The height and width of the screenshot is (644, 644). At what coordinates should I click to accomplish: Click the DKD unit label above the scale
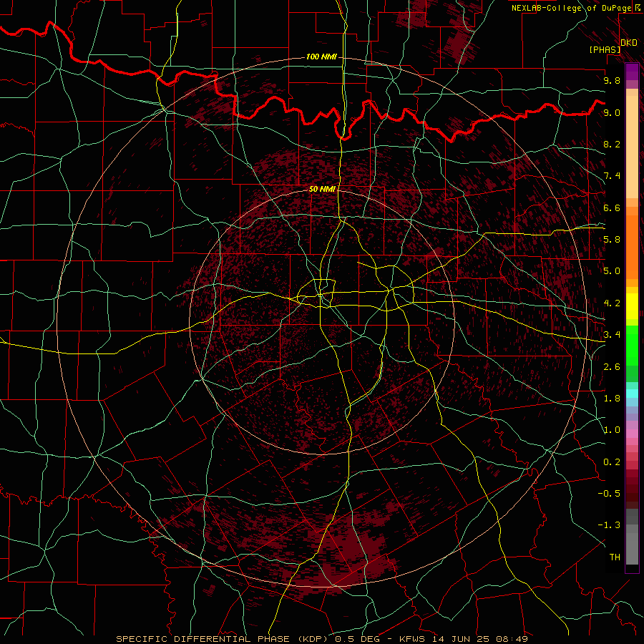point(629,43)
